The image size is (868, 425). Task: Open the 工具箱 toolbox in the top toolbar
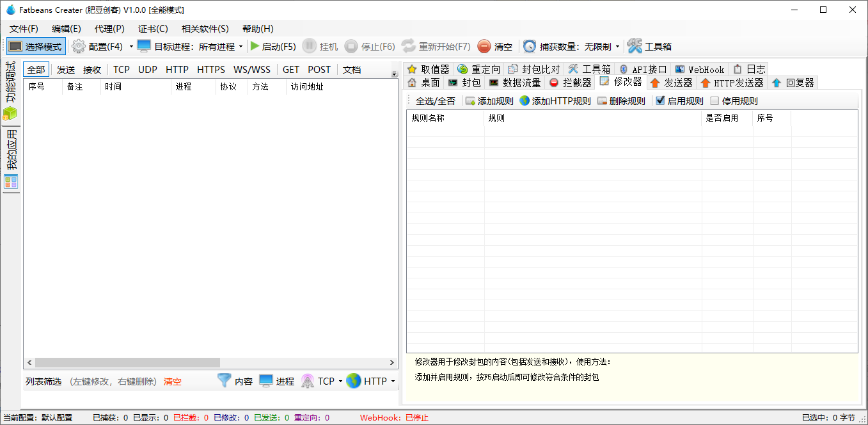(x=649, y=46)
